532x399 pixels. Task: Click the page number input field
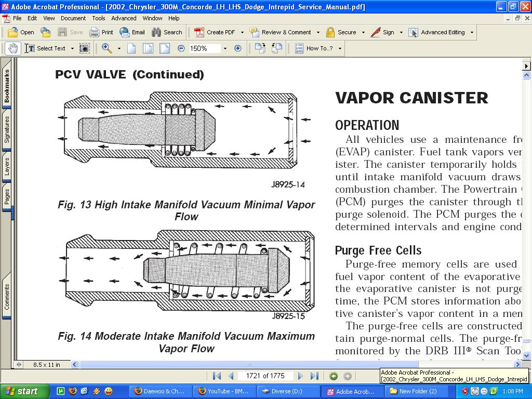pos(265,376)
